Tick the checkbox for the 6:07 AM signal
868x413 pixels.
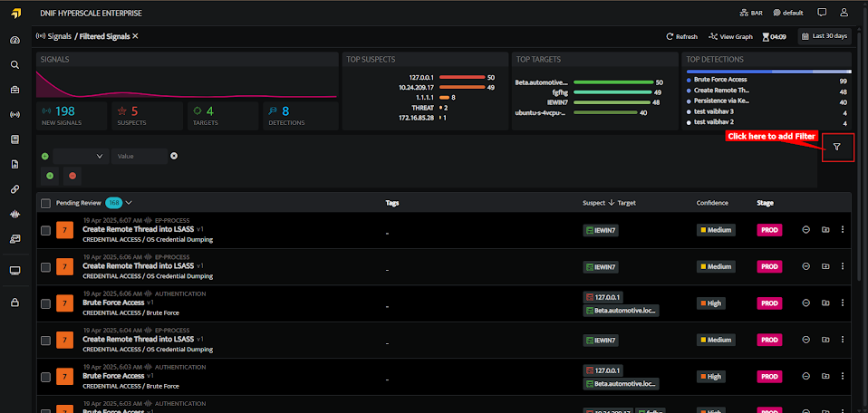coord(46,230)
